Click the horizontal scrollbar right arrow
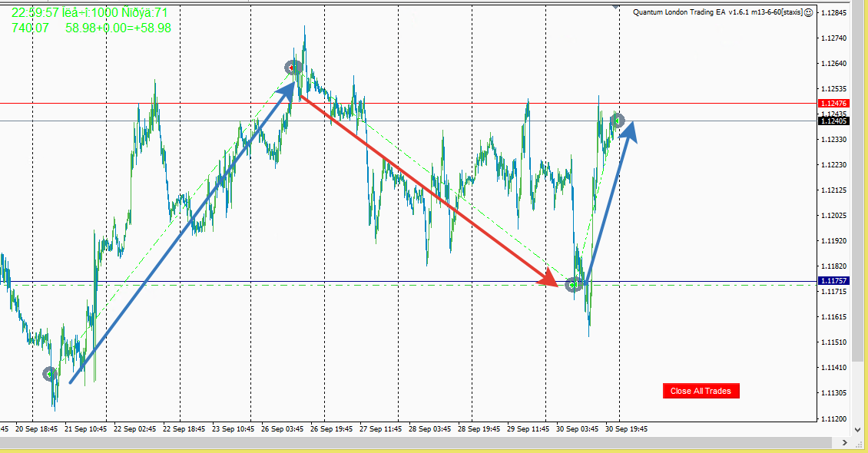This screenshot has width=868, height=453. [845, 442]
